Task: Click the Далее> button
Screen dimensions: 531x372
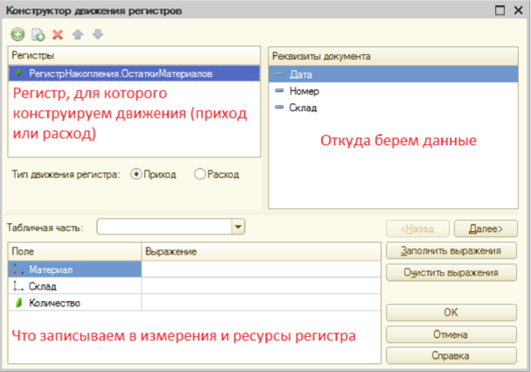Action: coord(486,229)
